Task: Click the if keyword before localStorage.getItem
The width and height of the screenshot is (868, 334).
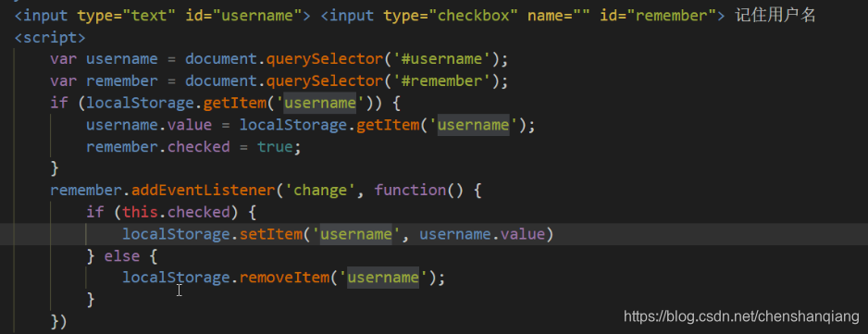Action: [58, 103]
